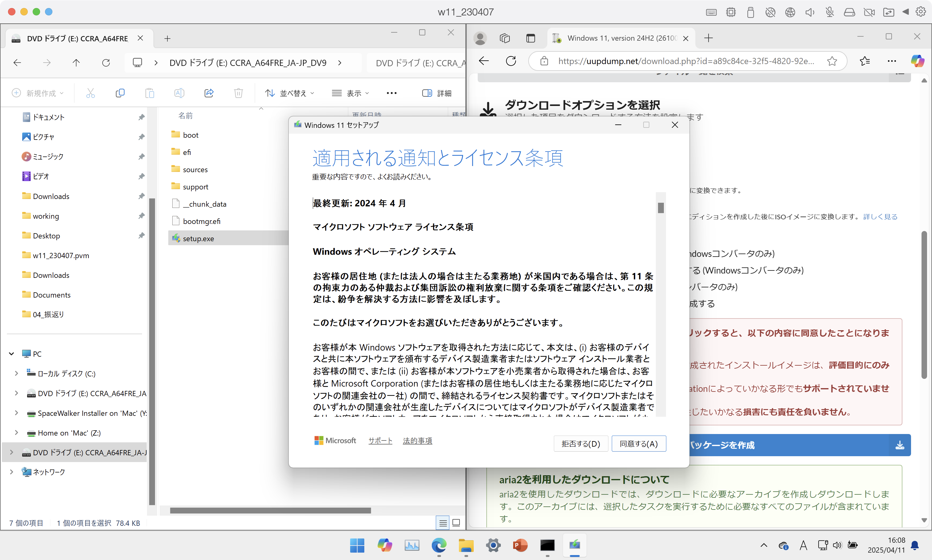Open Windows Start button in taskbar
Viewport: 932px width, 560px height.
pos(357,545)
